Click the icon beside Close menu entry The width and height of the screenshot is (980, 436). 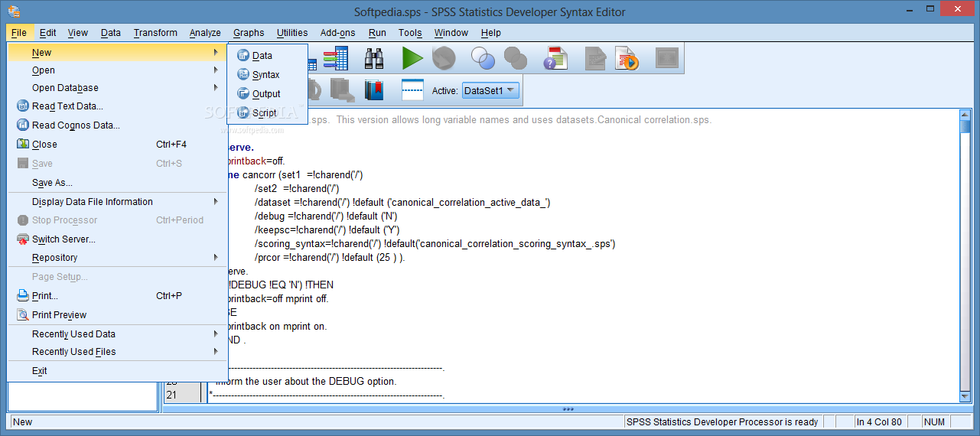[22, 144]
